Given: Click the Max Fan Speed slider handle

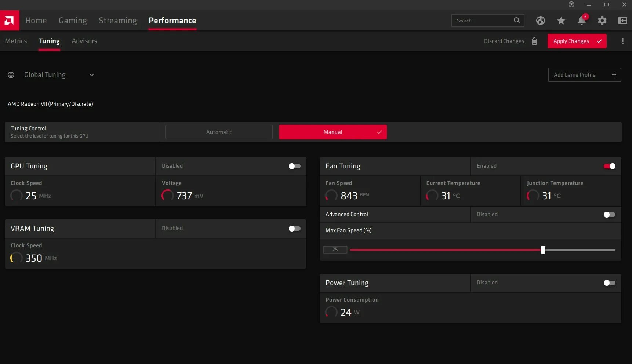Looking at the screenshot, I should [x=543, y=250].
